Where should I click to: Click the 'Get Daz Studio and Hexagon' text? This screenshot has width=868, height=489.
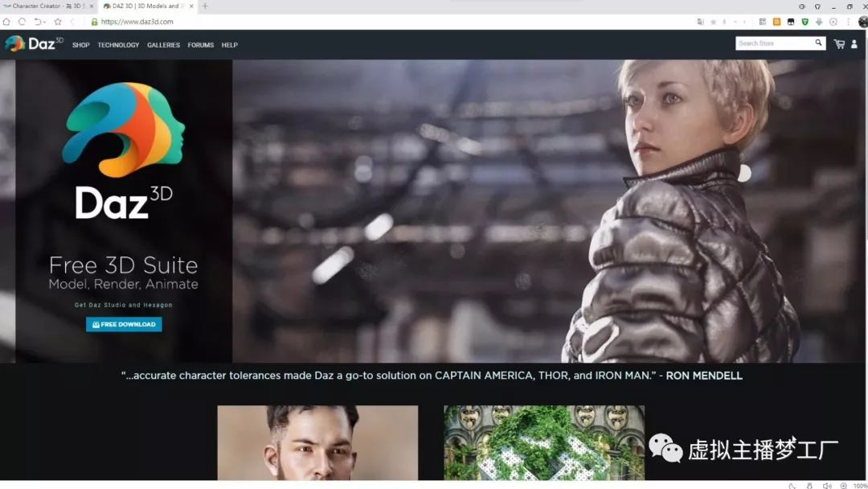pos(124,305)
